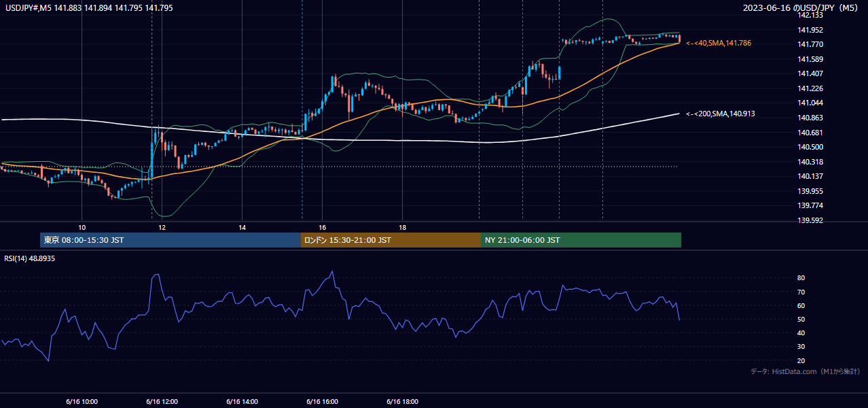The height and width of the screenshot is (408, 868).
Task: Click the 139.592 price axis label
Action: (x=811, y=221)
